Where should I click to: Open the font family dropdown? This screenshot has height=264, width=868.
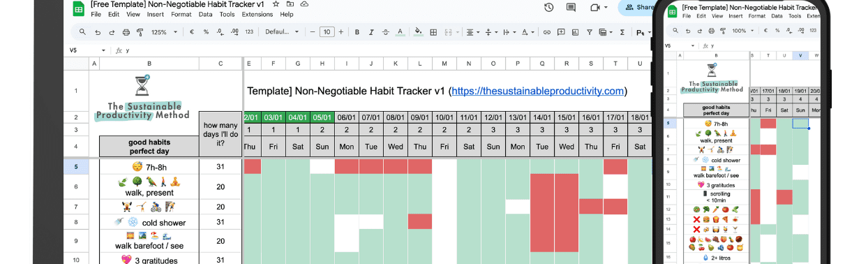point(282,32)
